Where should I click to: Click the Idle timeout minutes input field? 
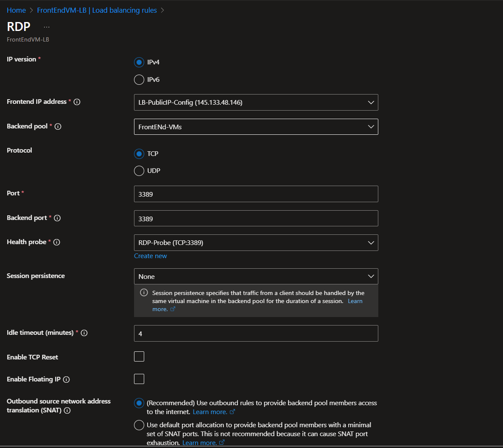pyautogui.click(x=256, y=334)
